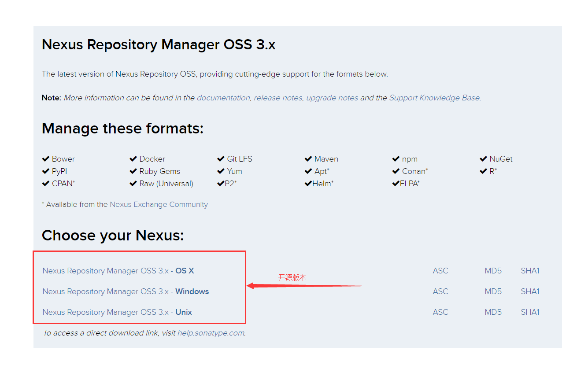Click the checkmark icon beside Bower
Screen dimensions: 588x365
click(45, 159)
